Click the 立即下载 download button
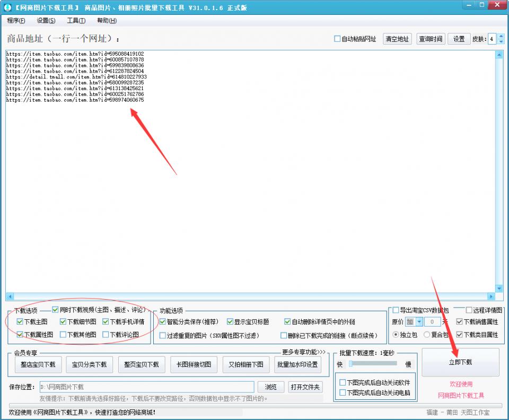 (x=461, y=362)
